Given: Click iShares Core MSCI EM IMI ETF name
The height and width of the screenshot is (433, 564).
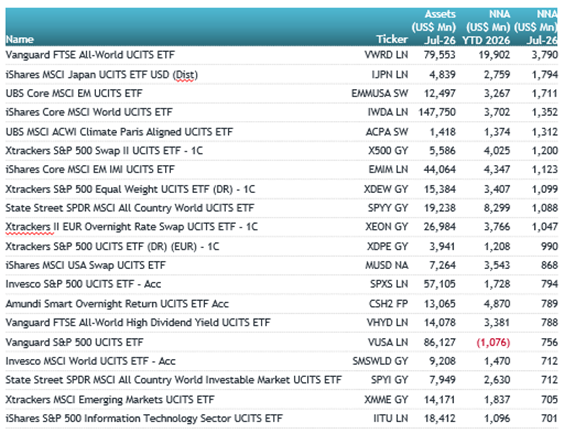Looking at the screenshot, I should [90, 169].
